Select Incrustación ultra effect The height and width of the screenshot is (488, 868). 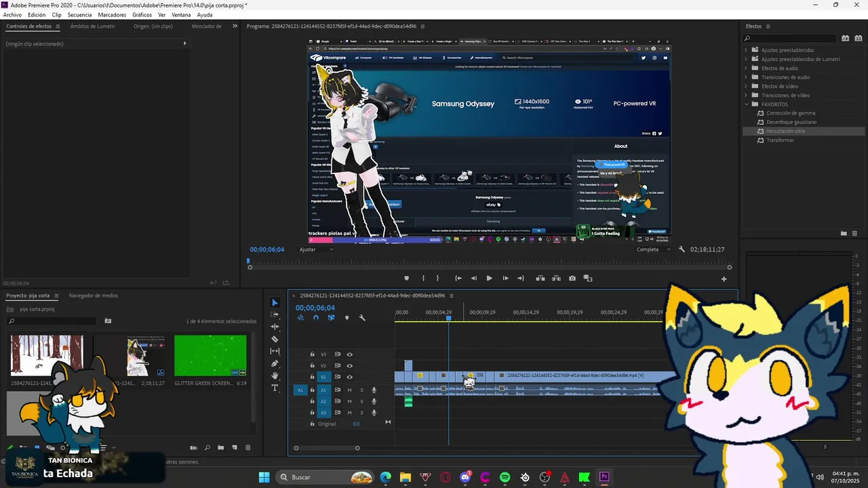click(785, 131)
